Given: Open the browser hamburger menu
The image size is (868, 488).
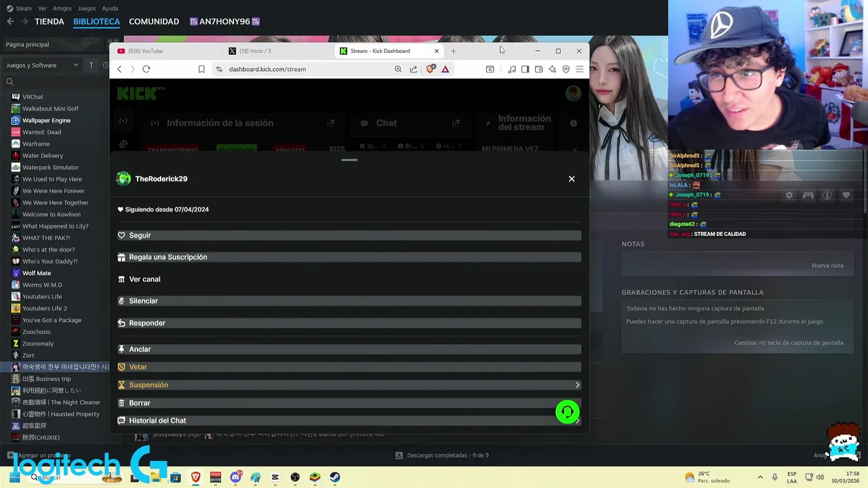Looking at the screenshot, I should click(x=580, y=69).
